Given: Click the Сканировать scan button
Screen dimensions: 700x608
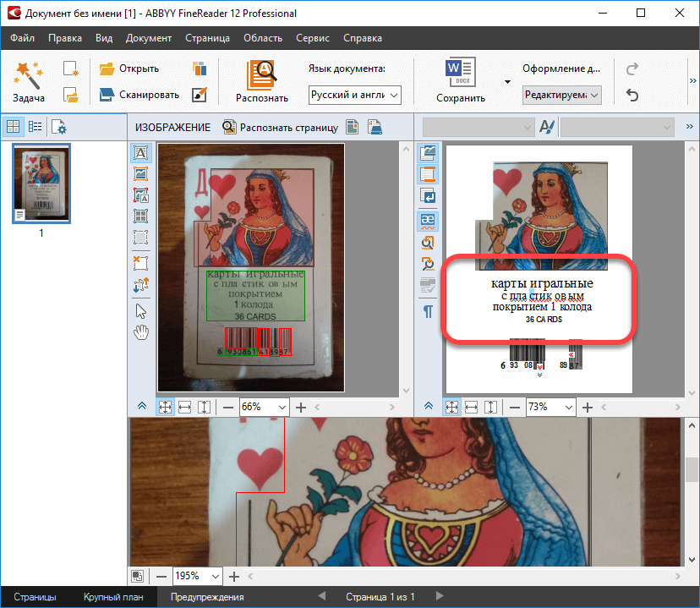Looking at the screenshot, I should point(139,95).
